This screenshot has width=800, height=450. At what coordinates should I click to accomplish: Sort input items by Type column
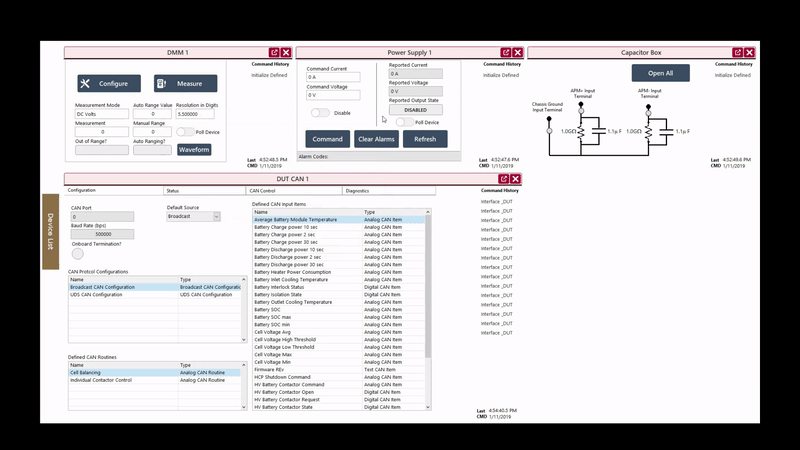click(393, 212)
